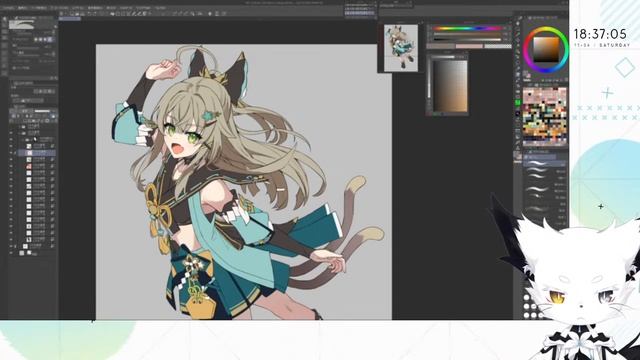Switch to the highlighted canvas tab above the artwork
The image size is (640, 360).
[x=70, y=18]
